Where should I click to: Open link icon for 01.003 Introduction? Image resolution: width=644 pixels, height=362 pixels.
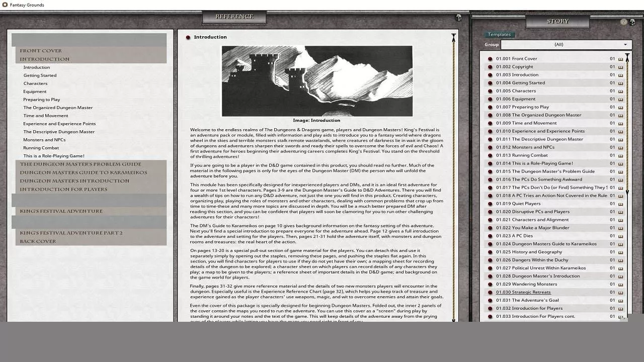(x=490, y=75)
